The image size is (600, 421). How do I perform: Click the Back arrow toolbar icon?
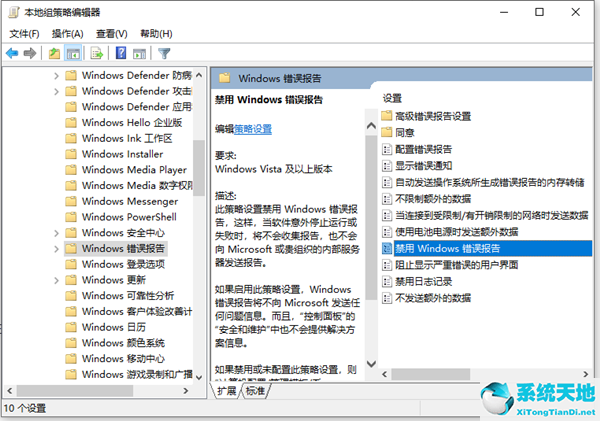[x=12, y=53]
